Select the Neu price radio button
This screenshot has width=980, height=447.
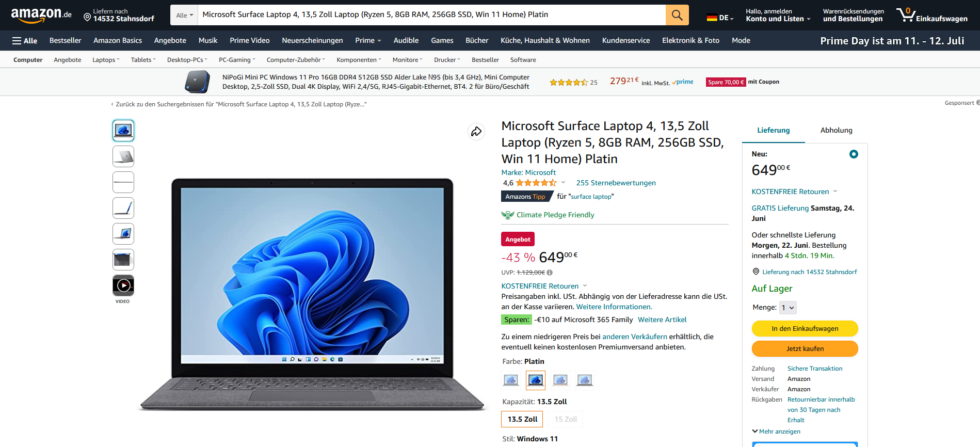[x=854, y=154]
